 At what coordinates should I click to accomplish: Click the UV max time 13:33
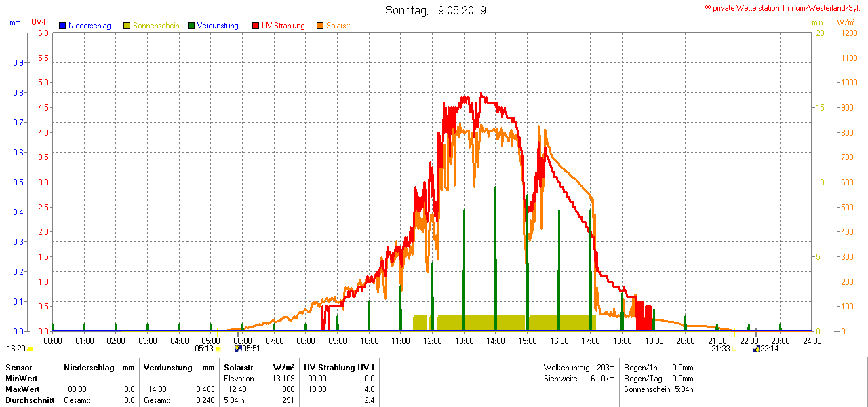317,389
